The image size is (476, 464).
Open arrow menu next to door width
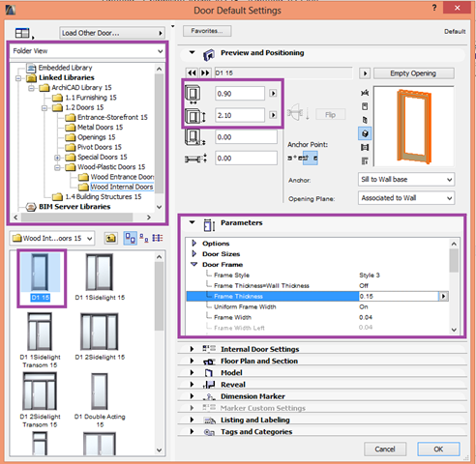pyautogui.click(x=273, y=94)
